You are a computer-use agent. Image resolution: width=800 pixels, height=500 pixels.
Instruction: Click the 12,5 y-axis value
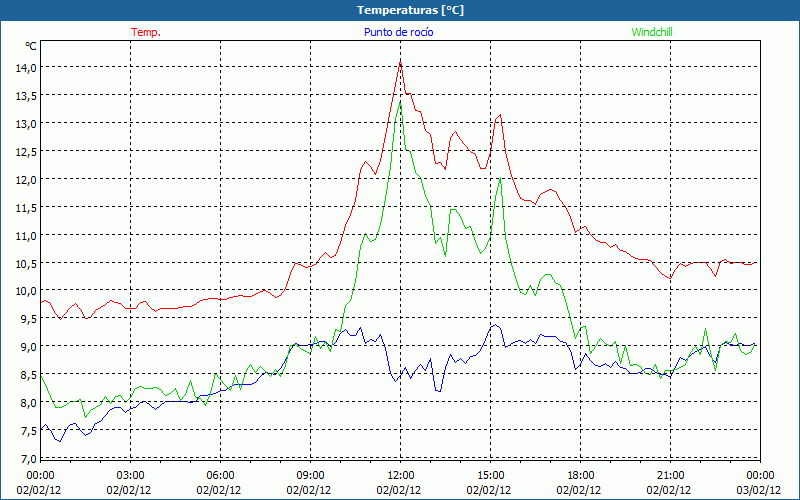point(26,152)
